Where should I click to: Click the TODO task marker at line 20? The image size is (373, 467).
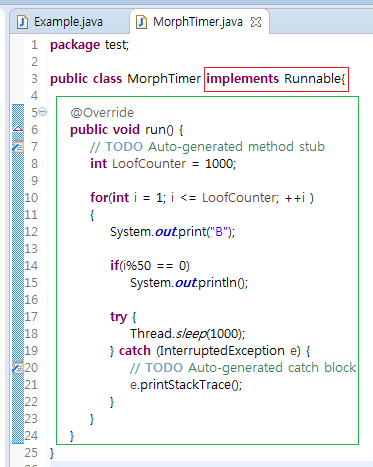[x=18, y=367]
